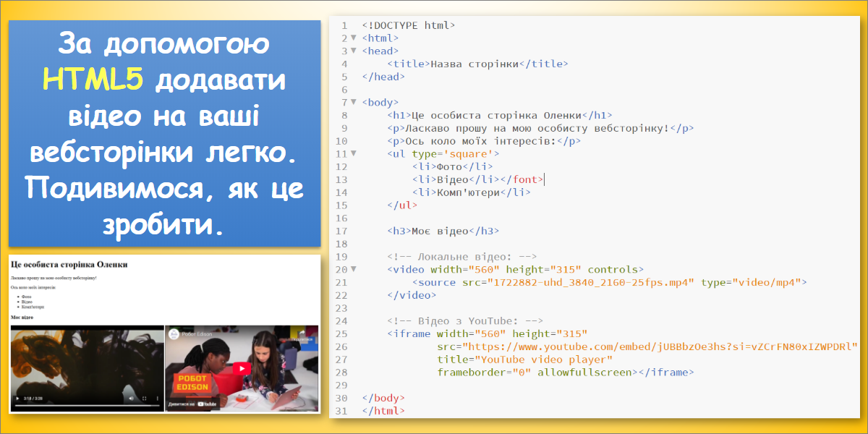Screen dimensions: 868x434
Task: Click the local video thumbnail frame
Action: point(87,362)
